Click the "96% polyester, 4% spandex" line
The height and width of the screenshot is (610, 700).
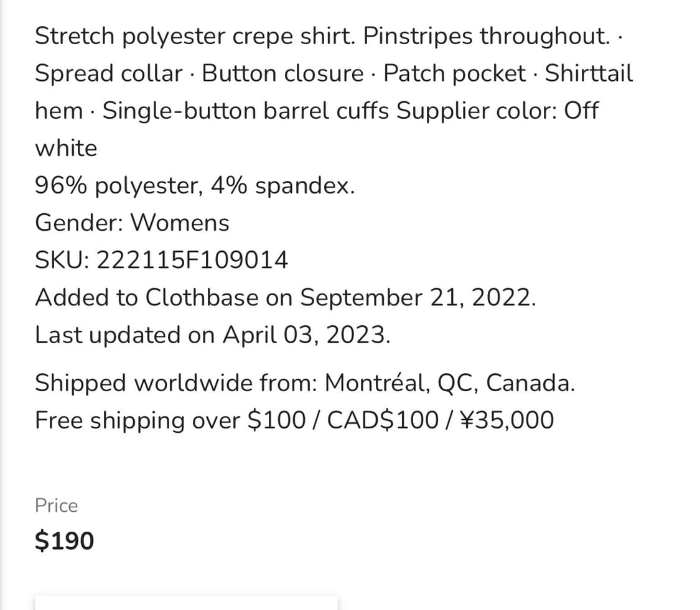pos(195,185)
